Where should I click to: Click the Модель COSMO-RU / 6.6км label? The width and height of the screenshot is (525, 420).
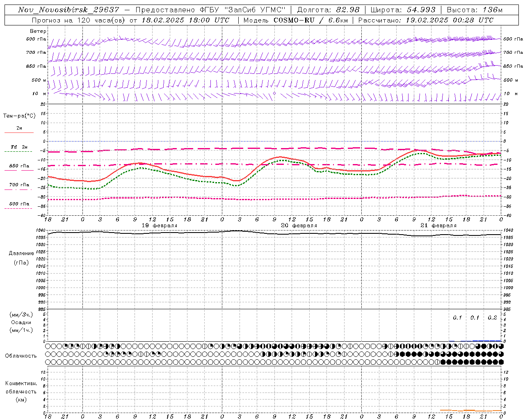pos(296,20)
